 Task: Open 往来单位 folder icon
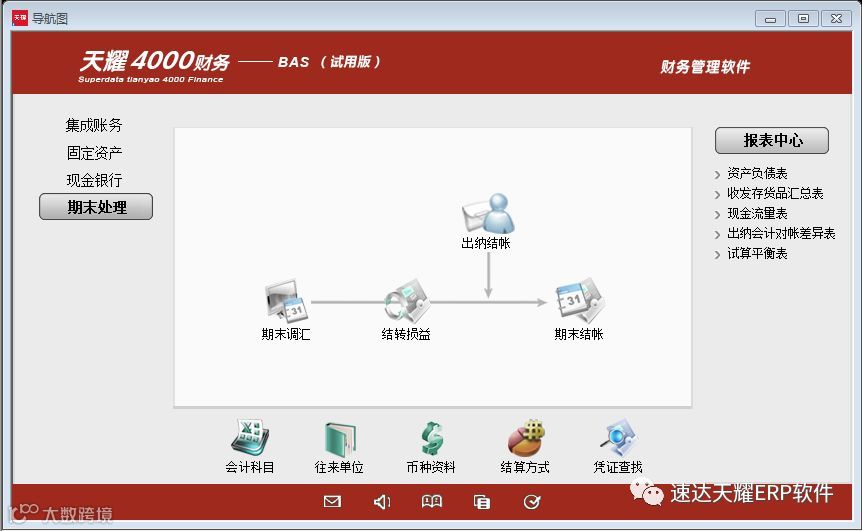(340, 439)
